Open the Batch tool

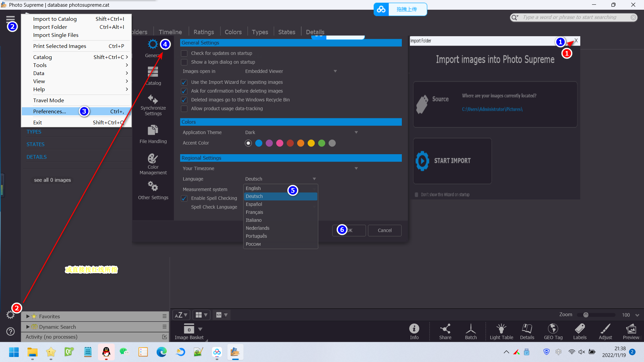[x=471, y=331]
